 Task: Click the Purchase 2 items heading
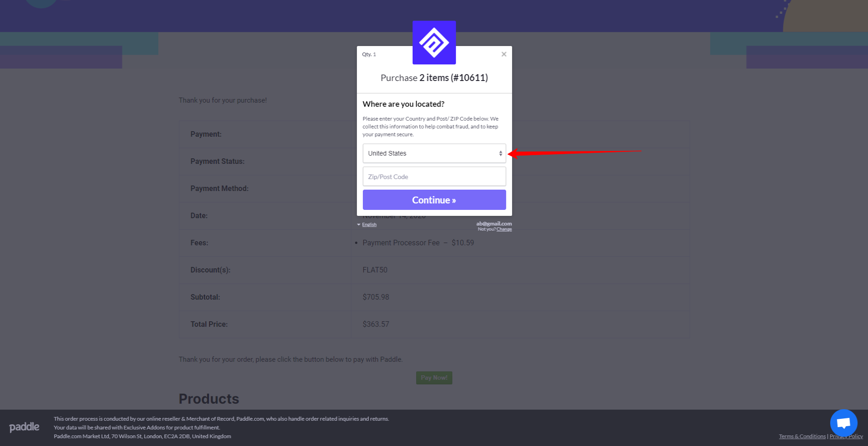click(x=434, y=78)
